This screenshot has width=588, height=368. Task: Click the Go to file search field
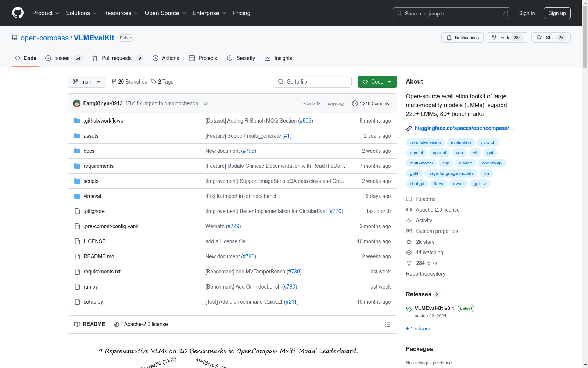click(x=312, y=82)
